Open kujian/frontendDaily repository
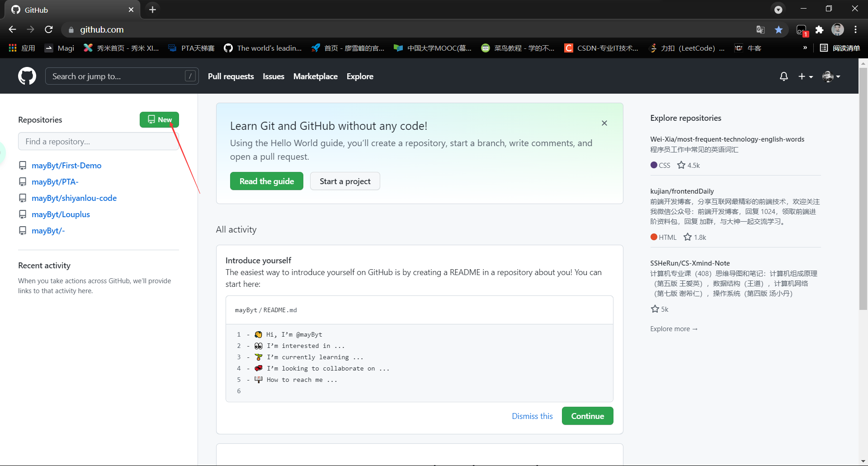 pos(682,191)
